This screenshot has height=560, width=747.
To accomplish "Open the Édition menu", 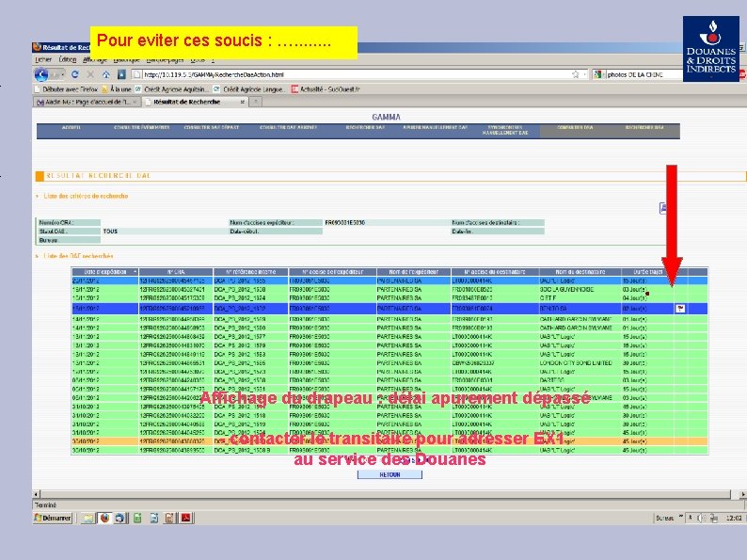I will click(x=67, y=59).
